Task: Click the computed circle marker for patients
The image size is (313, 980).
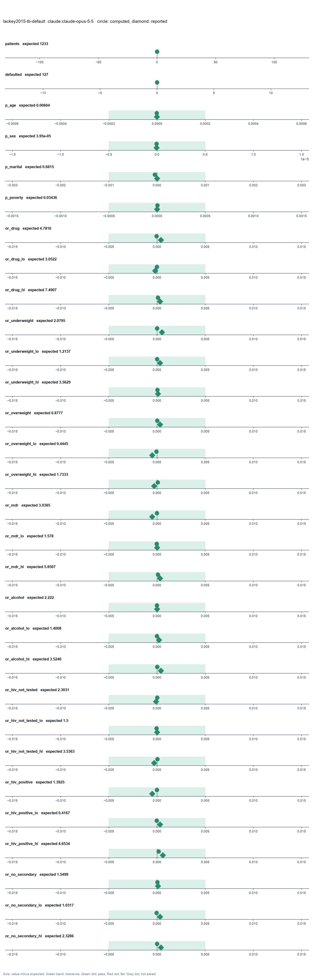Action: (157, 52)
